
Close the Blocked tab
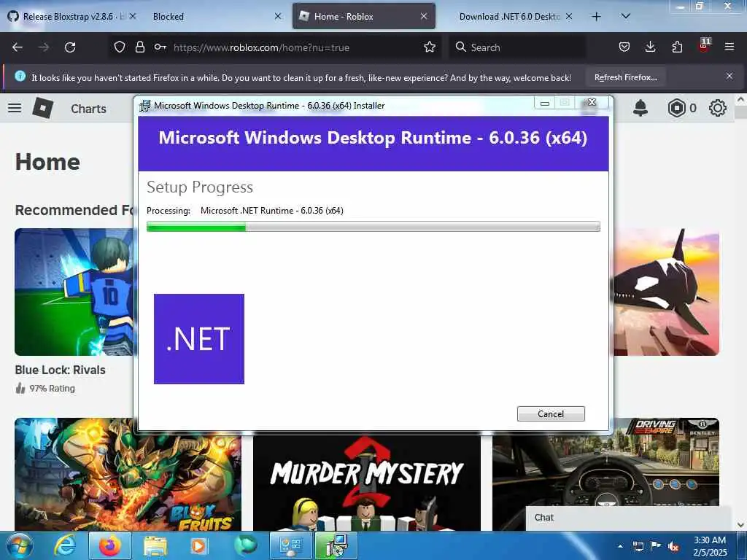[278, 17]
